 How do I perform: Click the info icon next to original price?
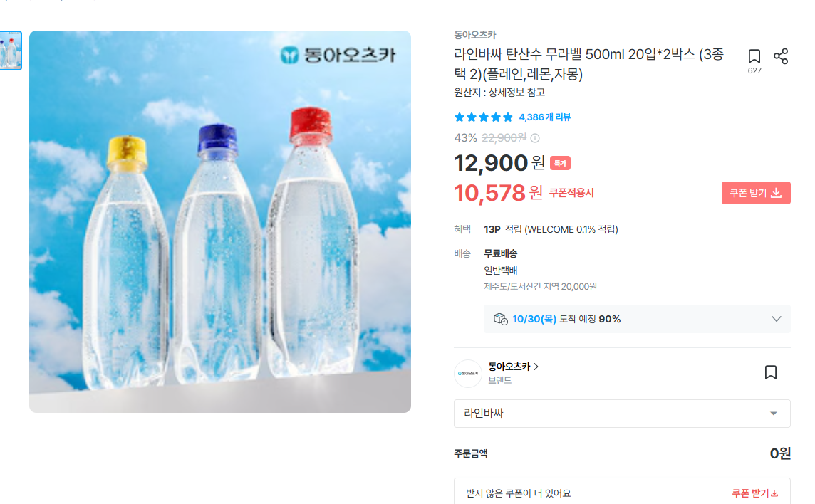pyautogui.click(x=535, y=138)
